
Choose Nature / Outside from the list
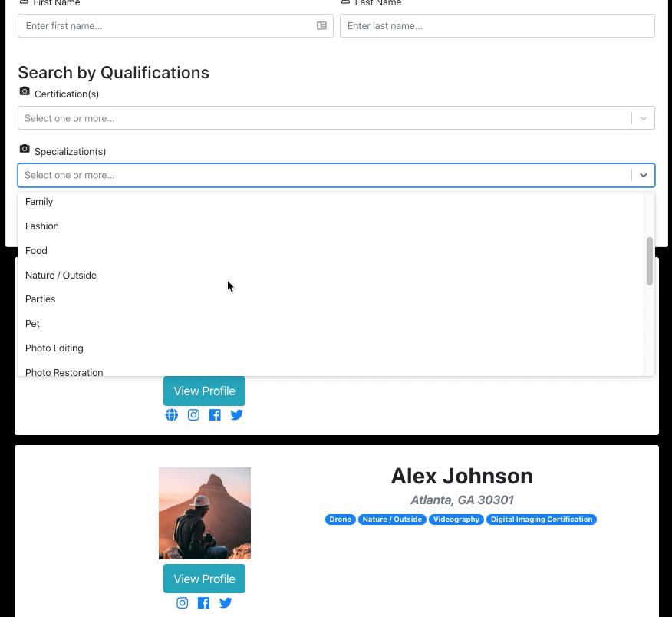[x=61, y=275]
